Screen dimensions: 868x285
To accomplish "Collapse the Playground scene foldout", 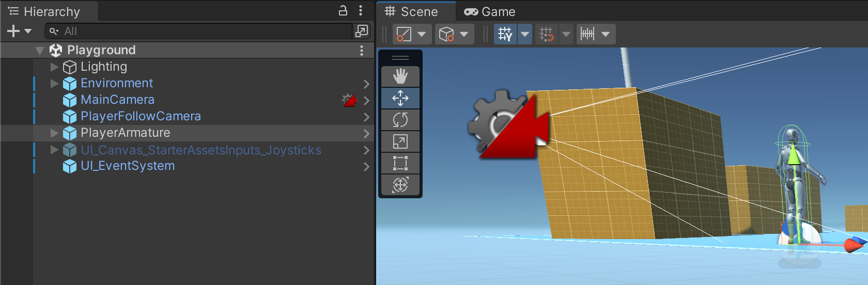I will (x=40, y=51).
